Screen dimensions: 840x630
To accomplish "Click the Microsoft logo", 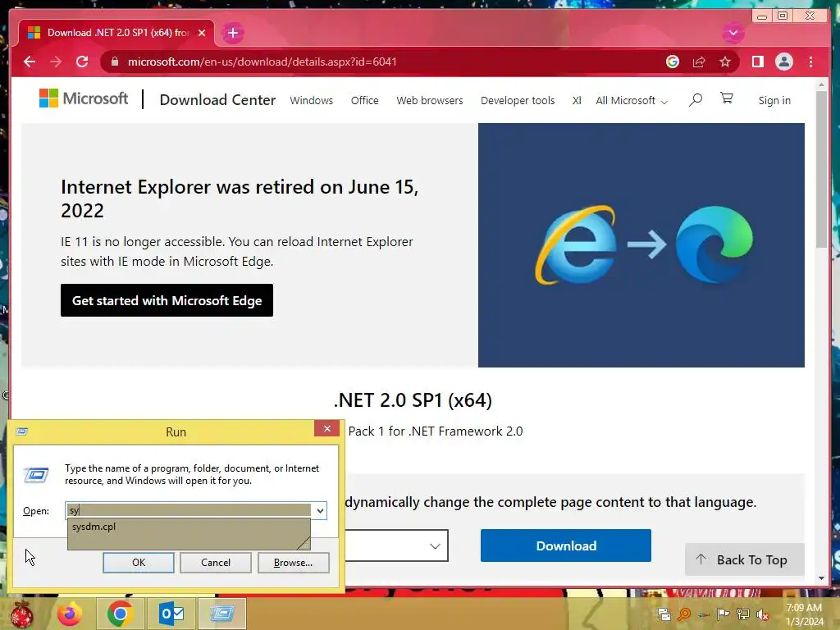I will click(x=84, y=98).
